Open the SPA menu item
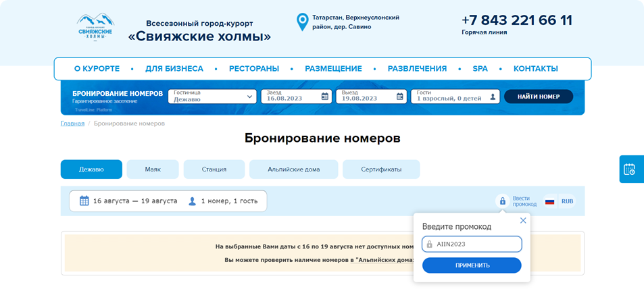This screenshot has height=289, width=644. click(480, 69)
